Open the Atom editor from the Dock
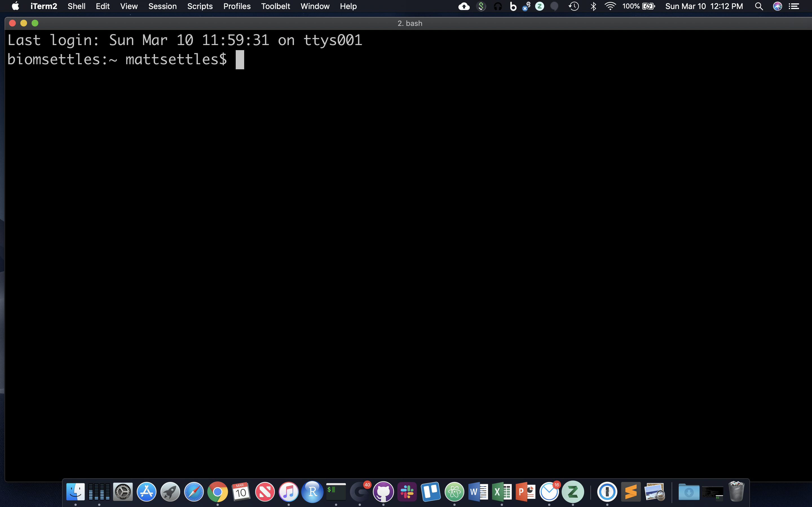The image size is (812, 507). point(454,492)
